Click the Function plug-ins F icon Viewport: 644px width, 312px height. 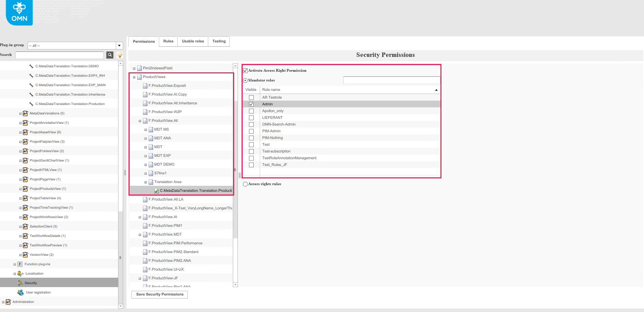pyautogui.click(x=20, y=264)
